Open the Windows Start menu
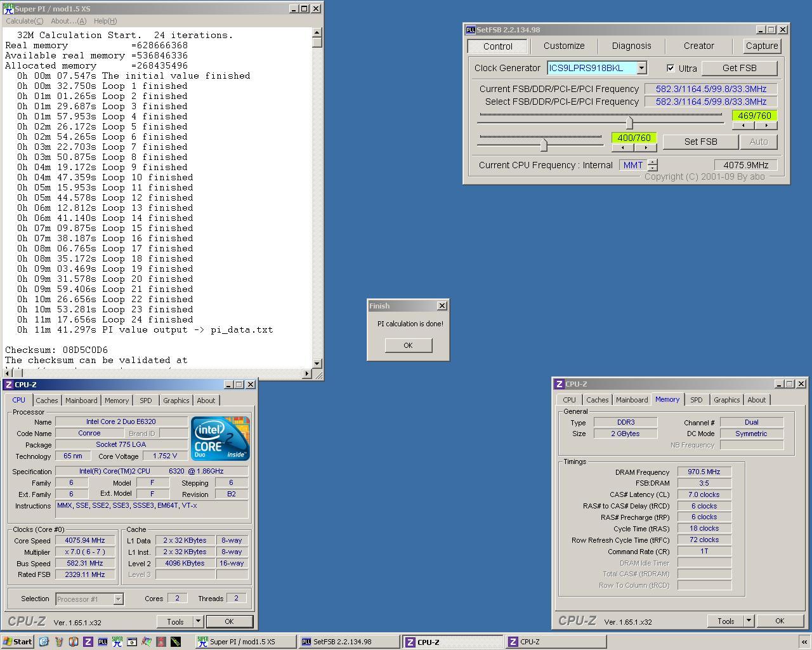This screenshot has width=812, height=650. (x=18, y=642)
